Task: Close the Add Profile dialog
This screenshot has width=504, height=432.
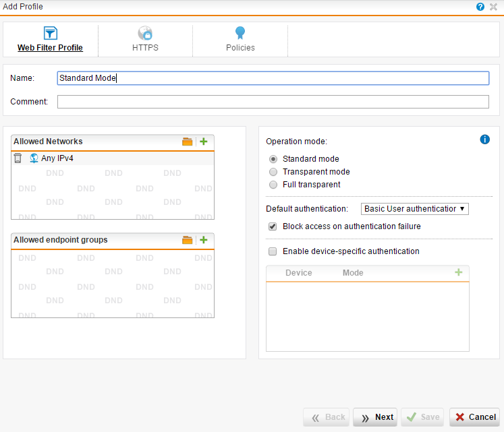Action: [x=493, y=7]
